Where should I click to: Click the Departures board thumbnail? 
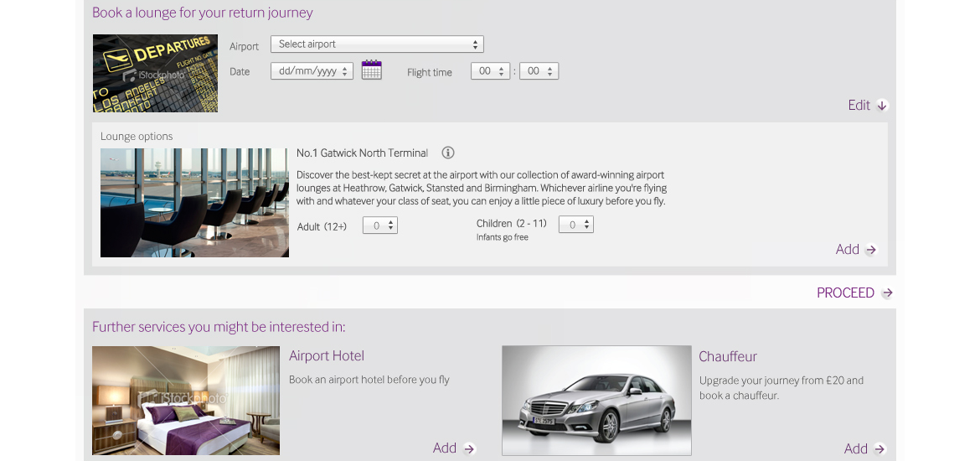click(x=155, y=73)
